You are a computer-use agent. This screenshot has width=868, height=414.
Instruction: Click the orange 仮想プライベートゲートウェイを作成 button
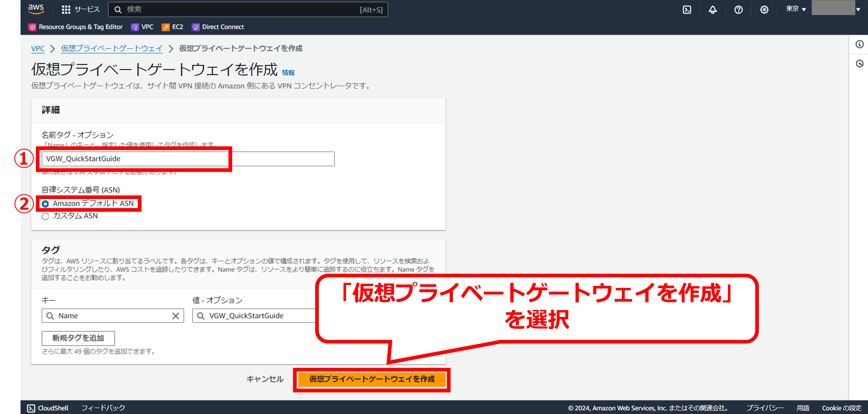coord(372,379)
